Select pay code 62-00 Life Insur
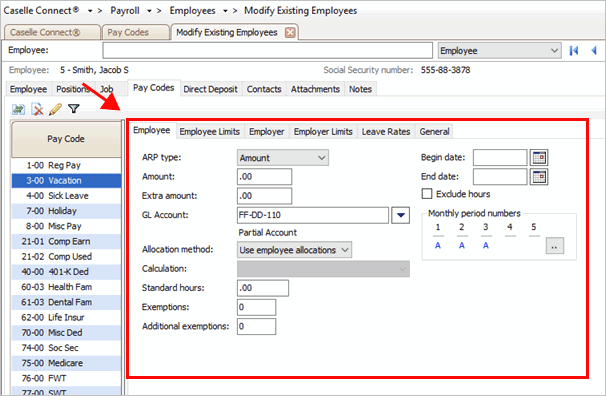Viewport: 606px width, 396px height. 66,318
